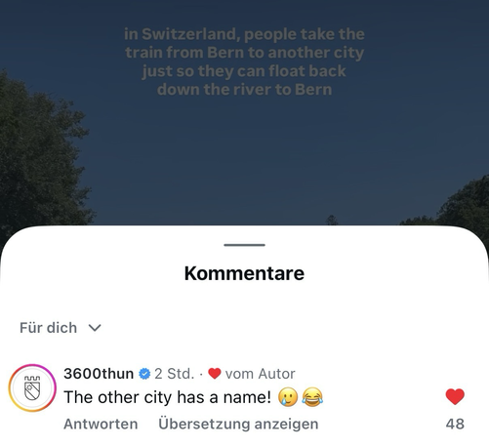Click the '2 Std.' comment timestamp
Image resolution: width=489 pixels, height=448 pixels.
pos(175,374)
